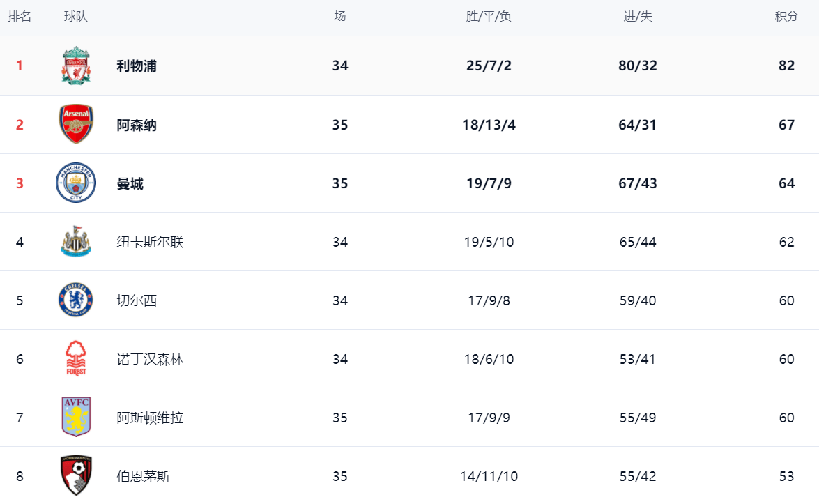819x504 pixels.
Task: Click the Nottingham Forest crest
Action: click(x=76, y=359)
